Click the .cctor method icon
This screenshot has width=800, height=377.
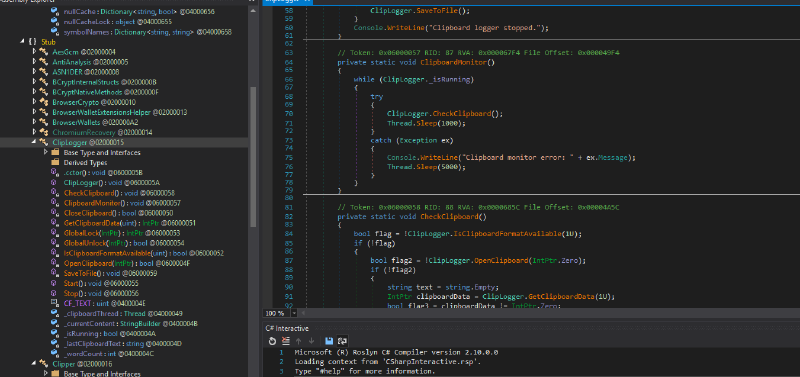click(x=55, y=172)
